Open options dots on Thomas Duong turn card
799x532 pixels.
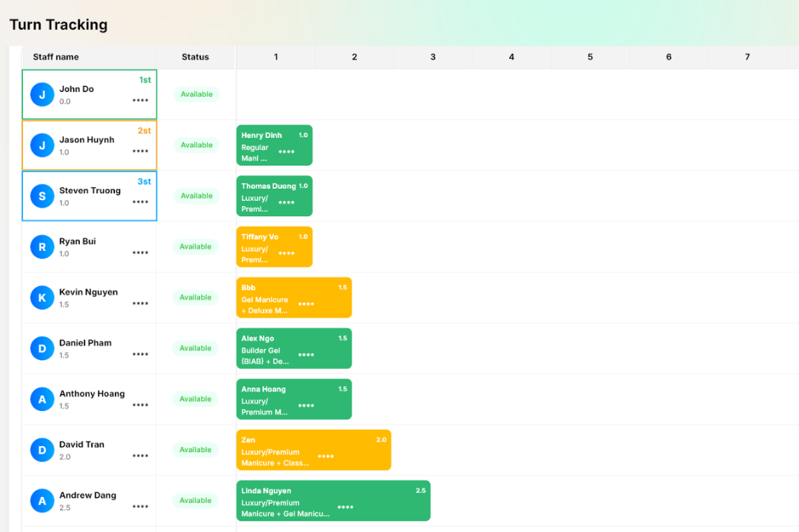pyautogui.click(x=286, y=202)
